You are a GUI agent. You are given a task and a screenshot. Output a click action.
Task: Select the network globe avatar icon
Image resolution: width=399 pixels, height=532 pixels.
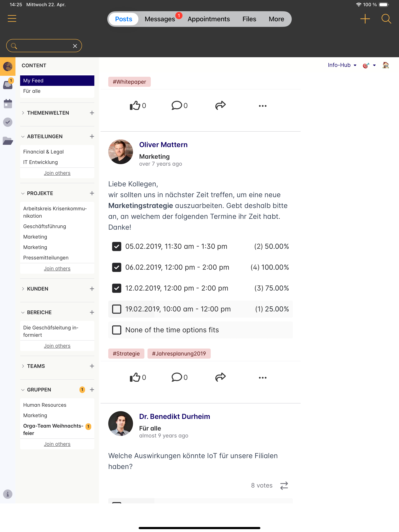(8, 66)
